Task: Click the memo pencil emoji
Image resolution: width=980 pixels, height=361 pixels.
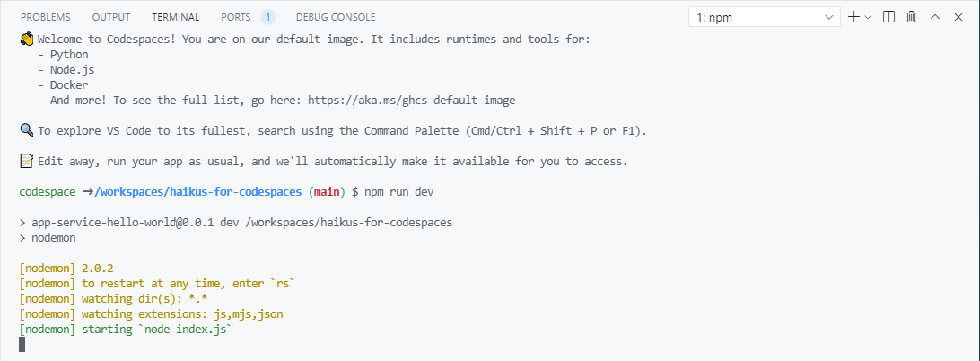Action: click(26, 162)
